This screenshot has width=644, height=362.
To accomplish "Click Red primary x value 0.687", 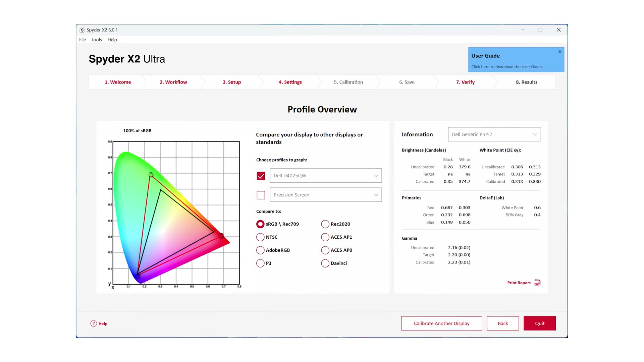I will tap(447, 208).
